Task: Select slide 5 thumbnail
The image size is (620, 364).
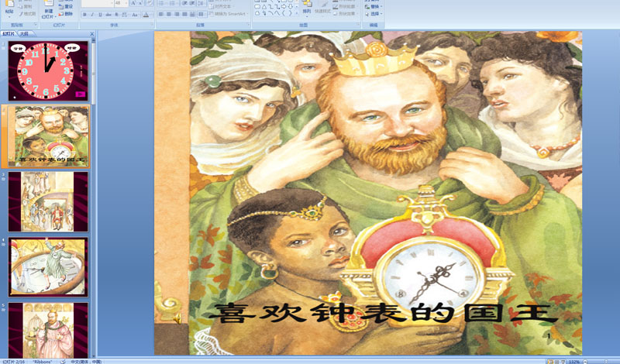Action: click(x=48, y=331)
